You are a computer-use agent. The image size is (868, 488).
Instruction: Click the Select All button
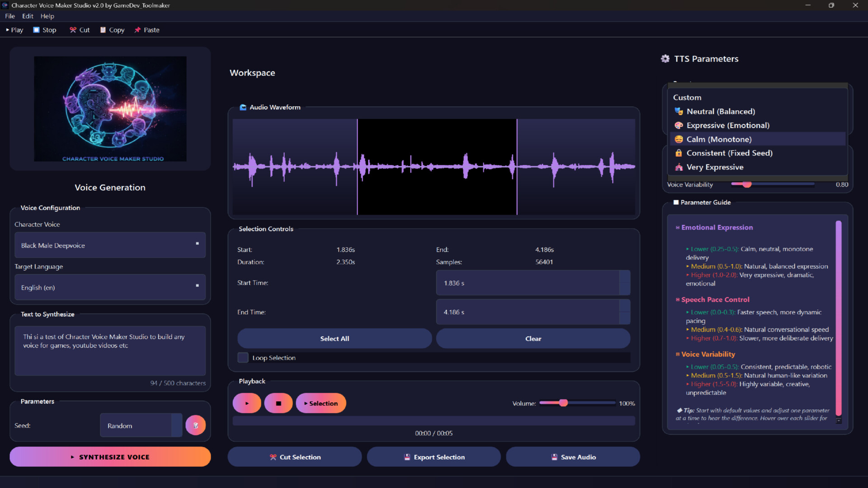(x=334, y=338)
